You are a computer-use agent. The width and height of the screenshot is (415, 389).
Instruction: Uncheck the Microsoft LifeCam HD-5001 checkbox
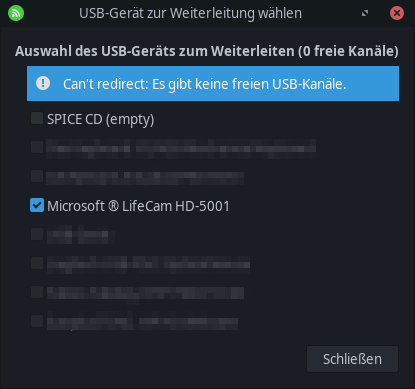37,205
